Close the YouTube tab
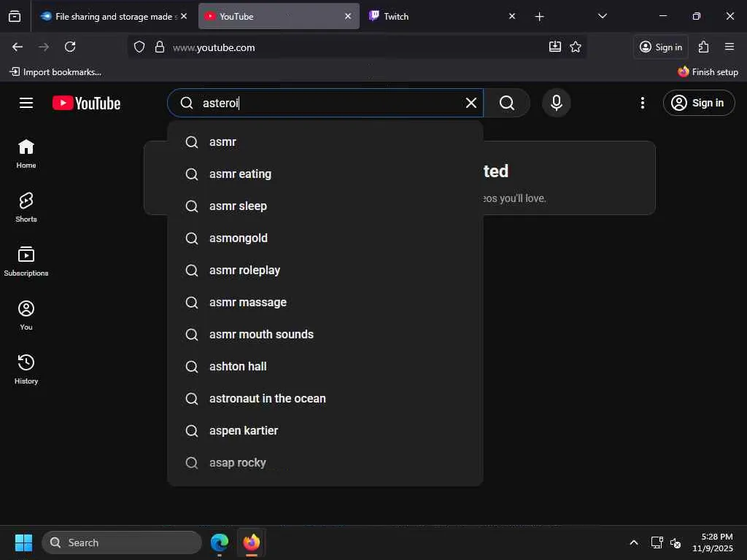747x560 pixels. [x=348, y=16]
